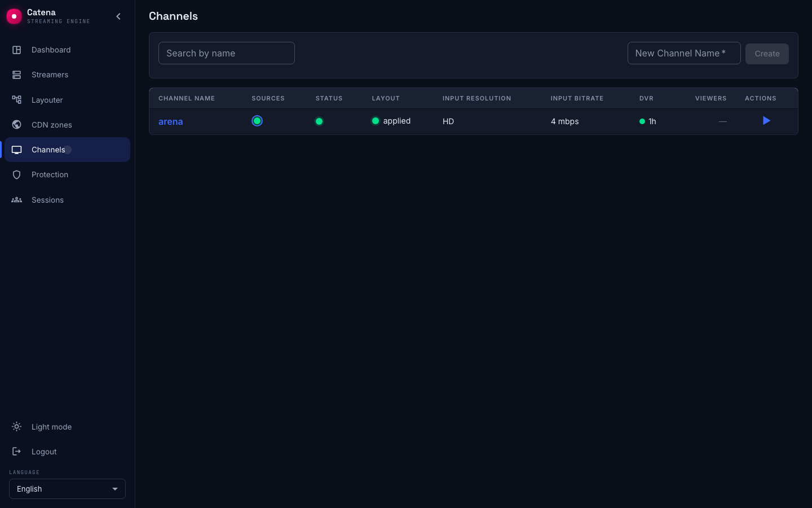Click the Language label above dropdown
The height and width of the screenshot is (508, 812).
(x=24, y=472)
